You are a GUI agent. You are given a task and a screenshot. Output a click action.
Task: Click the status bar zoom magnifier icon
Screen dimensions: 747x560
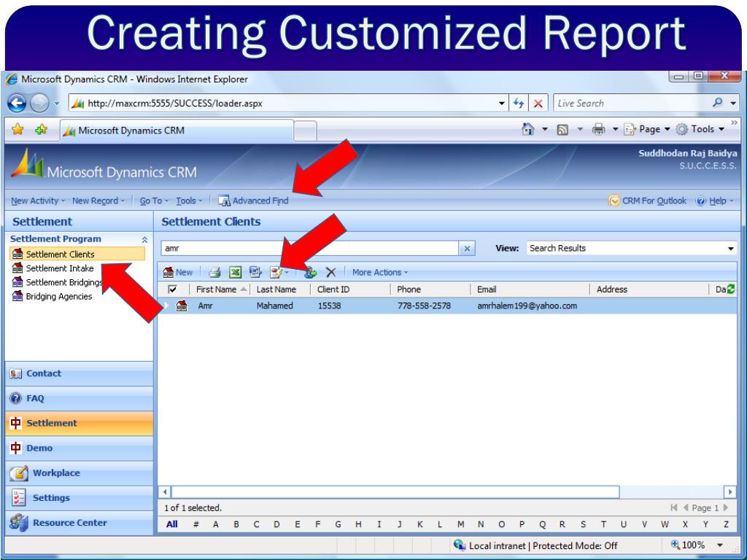coord(675,544)
